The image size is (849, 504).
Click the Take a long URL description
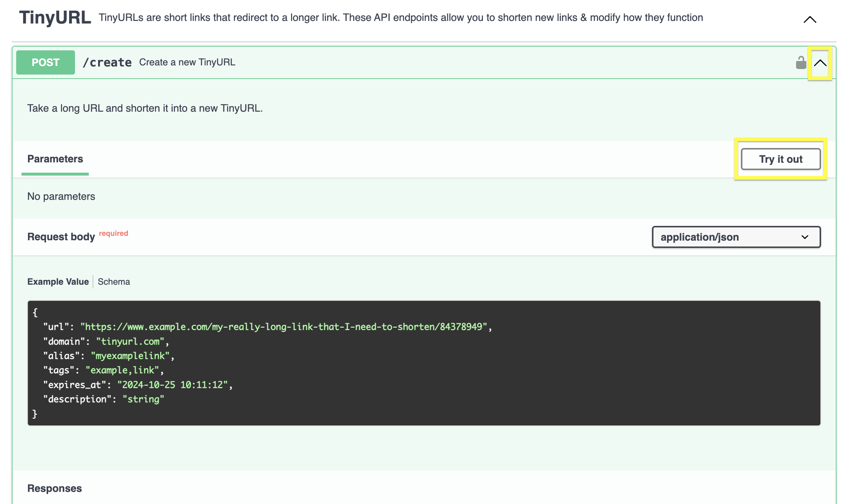tap(145, 108)
